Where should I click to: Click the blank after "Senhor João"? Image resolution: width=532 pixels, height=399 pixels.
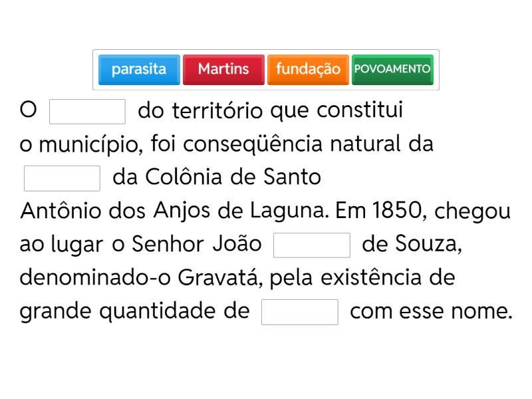(312, 245)
